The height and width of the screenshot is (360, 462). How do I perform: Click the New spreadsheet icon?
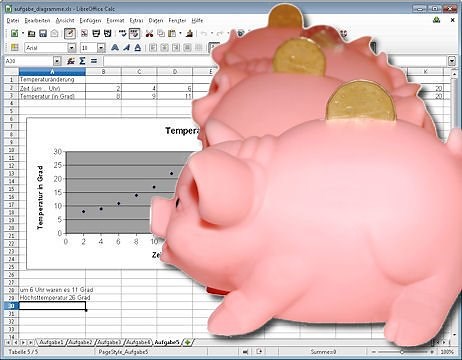tap(14, 33)
